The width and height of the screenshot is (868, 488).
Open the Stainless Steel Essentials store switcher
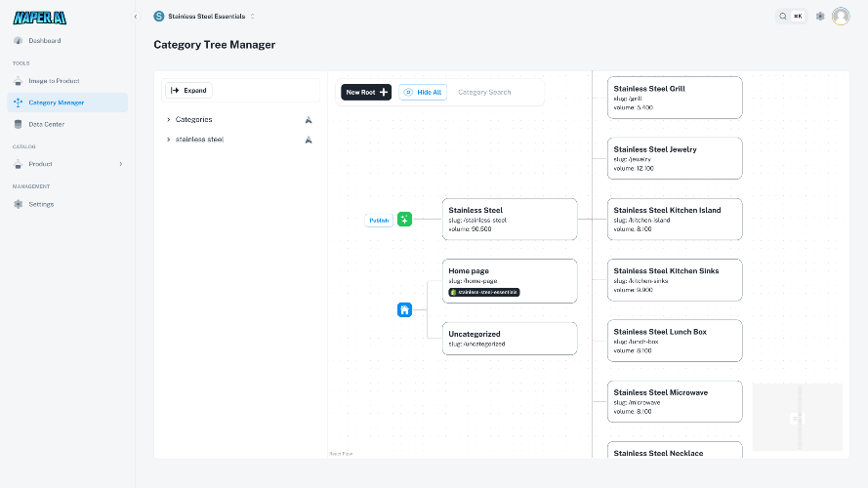tap(204, 16)
